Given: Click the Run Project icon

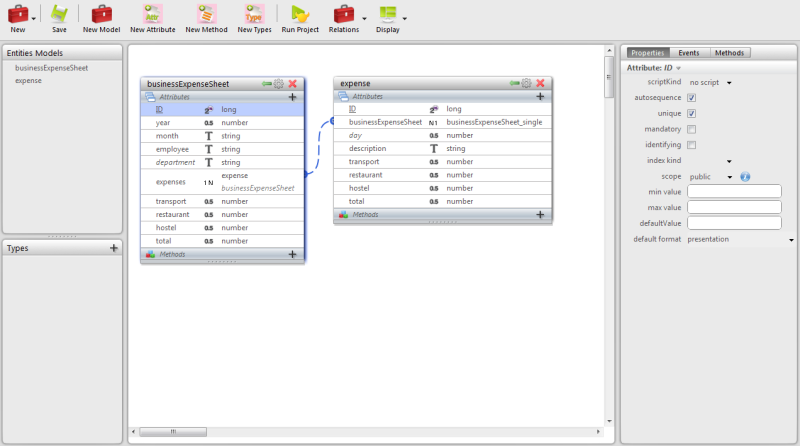Looking at the screenshot, I should [300, 14].
